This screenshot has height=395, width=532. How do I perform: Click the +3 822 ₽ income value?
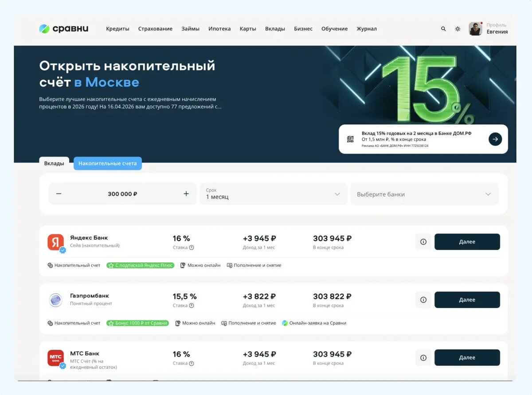coord(259,296)
